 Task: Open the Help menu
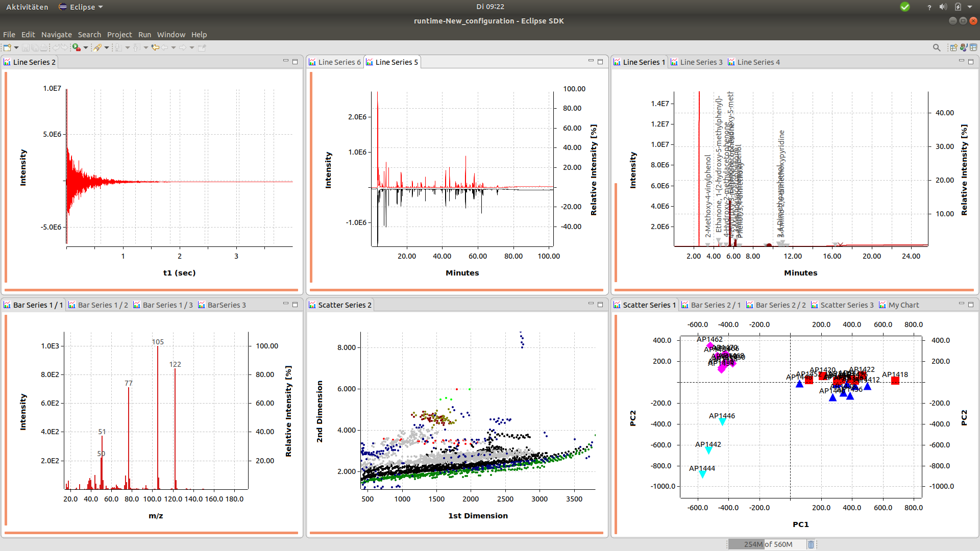(199, 35)
